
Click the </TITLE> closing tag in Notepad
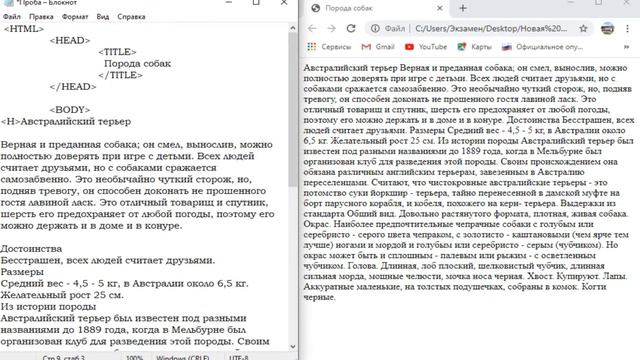(x=120, y=75)
